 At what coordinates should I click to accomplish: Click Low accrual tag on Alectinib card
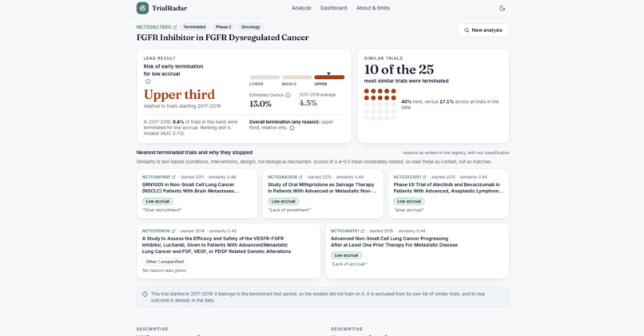pyautogui.click(x=409, y=201)
